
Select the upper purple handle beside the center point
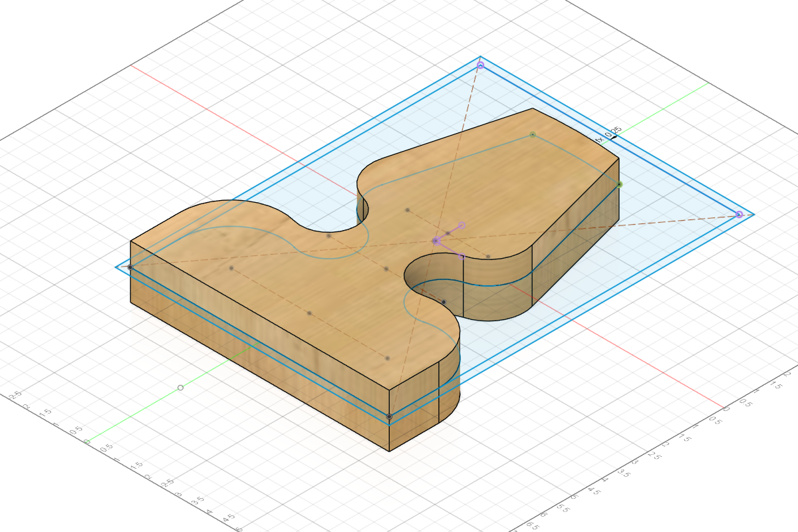click(462, 225)
